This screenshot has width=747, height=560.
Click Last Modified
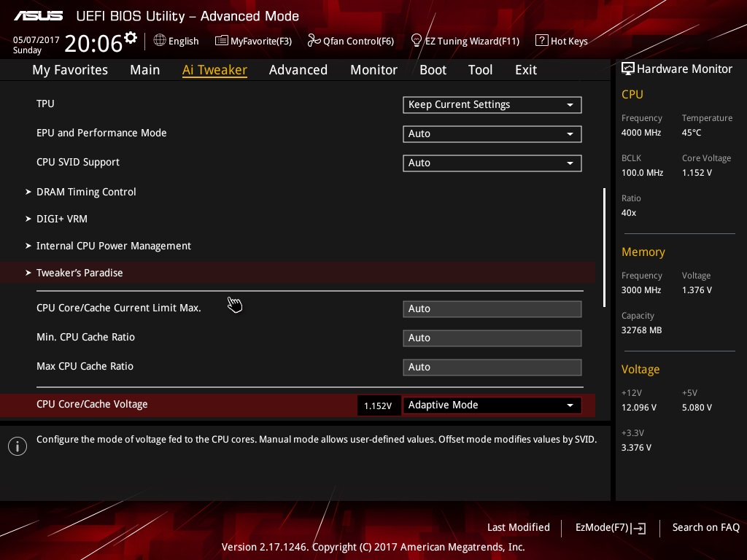[x=519, y=528]
